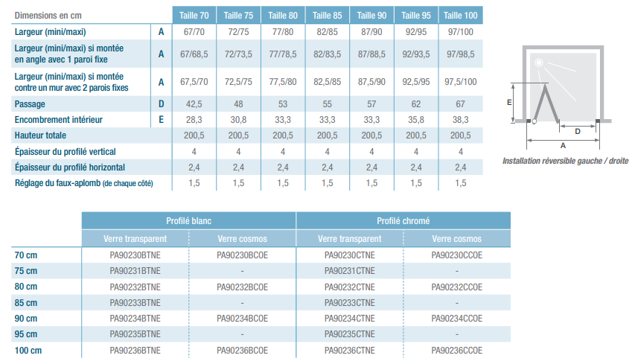Viewport: 635px width, 364px height.
Task: Select reference PA90230BCOE
Action: point(242,255)
